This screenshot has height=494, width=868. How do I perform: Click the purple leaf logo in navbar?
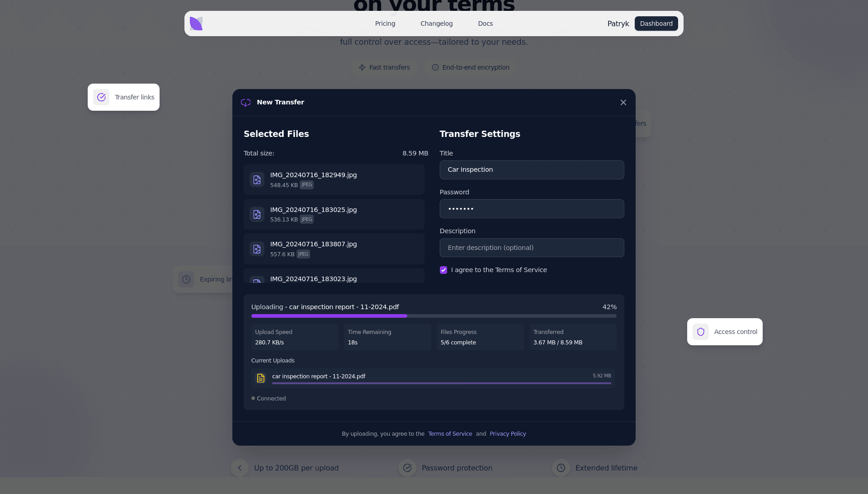196,24
